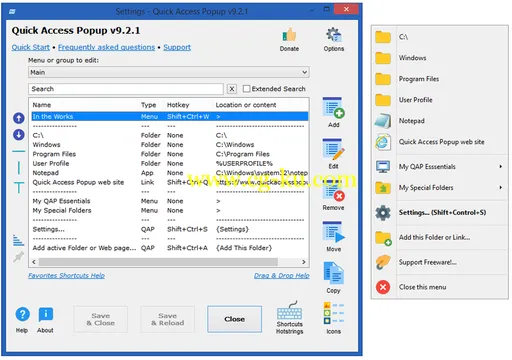Click the Close button
512x360 pixels.
click(x=234, y=319)
